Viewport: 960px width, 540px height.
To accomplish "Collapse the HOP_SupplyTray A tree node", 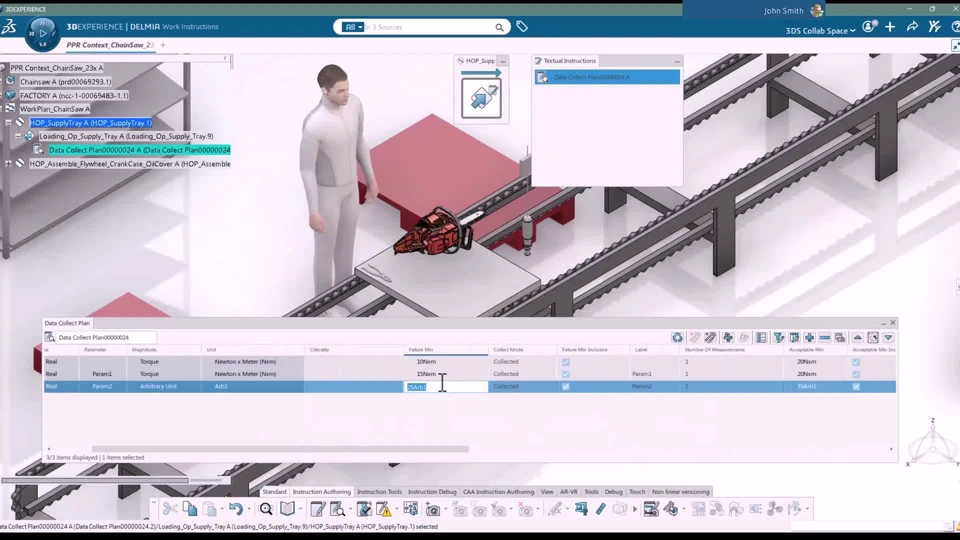I will (x=9, y=122).
